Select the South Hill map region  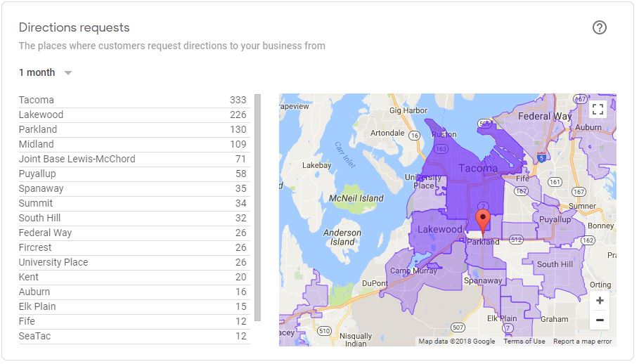[x=554, y=265]
